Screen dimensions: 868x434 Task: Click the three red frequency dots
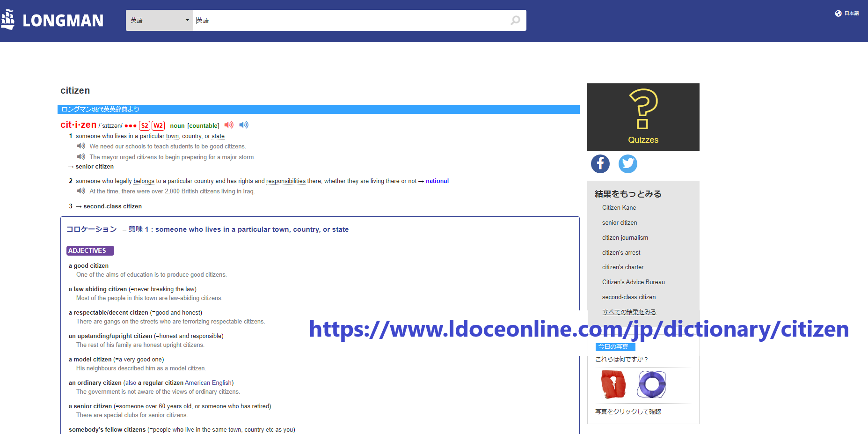131,126
